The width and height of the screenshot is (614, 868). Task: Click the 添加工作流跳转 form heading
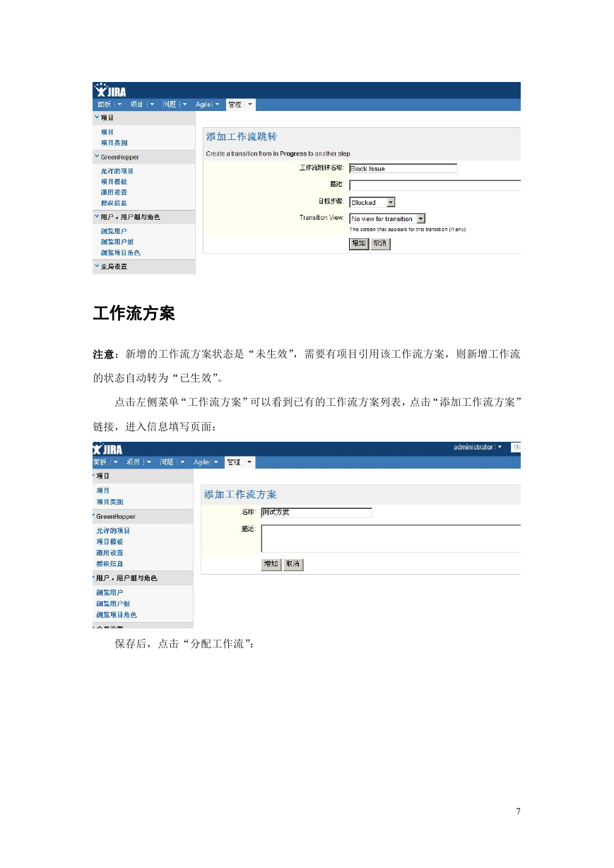click(x=242, y=136)
